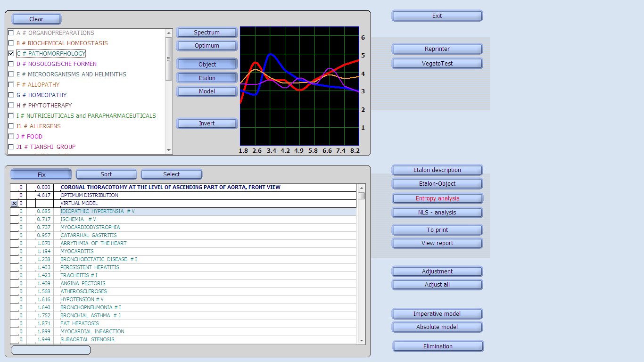Enable the G # HOMEOPATHY checkbox
The width and height of the screenshot is (644, 362).
[11, 95]
